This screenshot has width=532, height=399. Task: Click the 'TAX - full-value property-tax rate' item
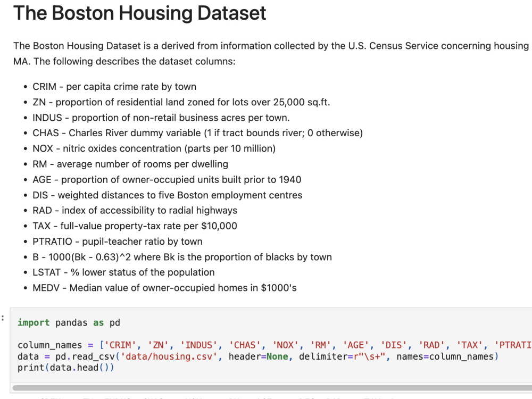pos(135,226)
